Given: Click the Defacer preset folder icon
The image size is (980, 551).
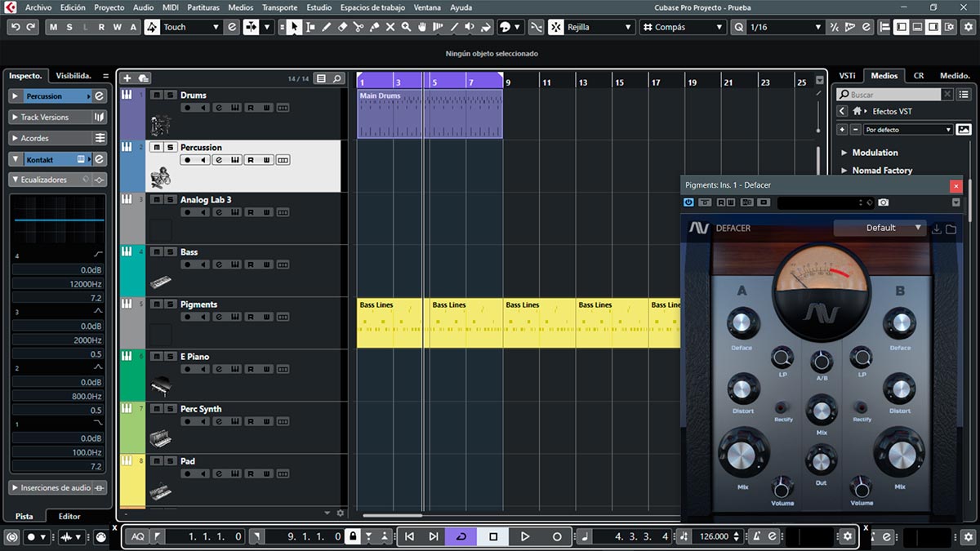Looking at the screenshot, I should pos(951,229).
